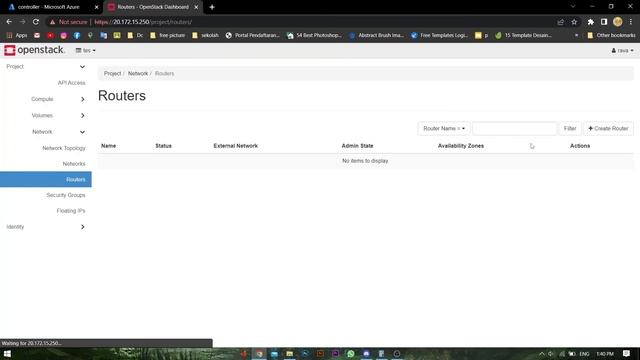Open File Explorer from the taskbar

click(289, 354)
